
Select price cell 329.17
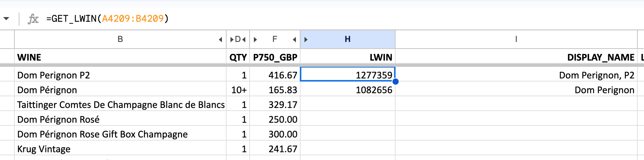point(275,104)
